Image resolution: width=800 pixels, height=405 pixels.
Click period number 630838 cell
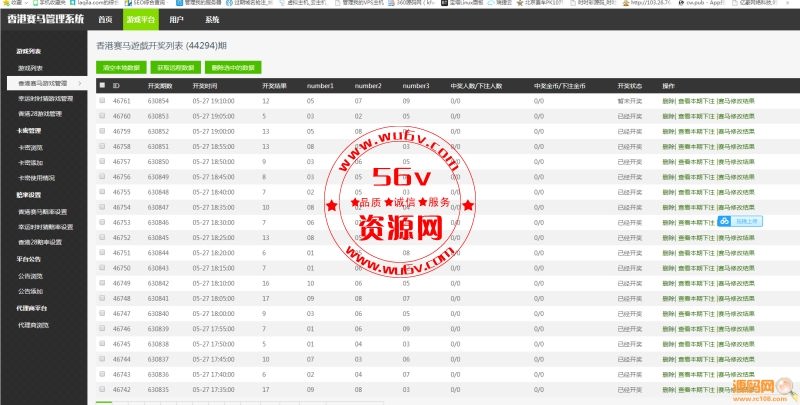(158, 344)
